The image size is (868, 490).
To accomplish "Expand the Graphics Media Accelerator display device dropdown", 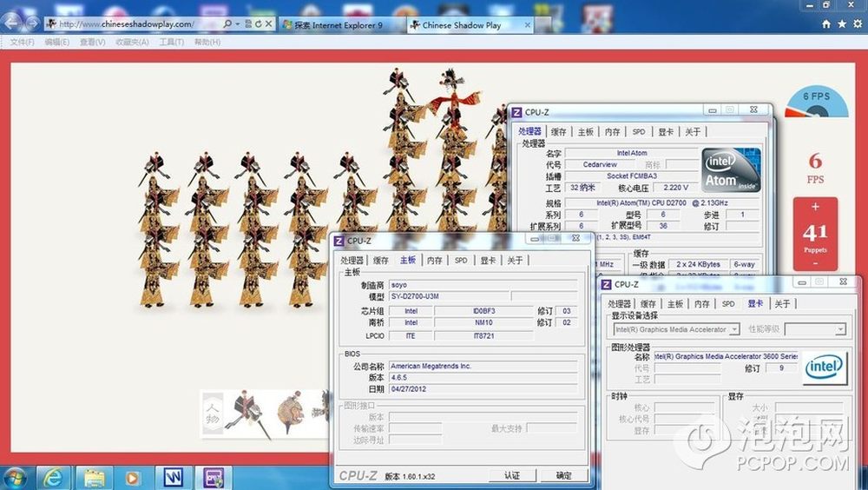I will click(734, 329).
